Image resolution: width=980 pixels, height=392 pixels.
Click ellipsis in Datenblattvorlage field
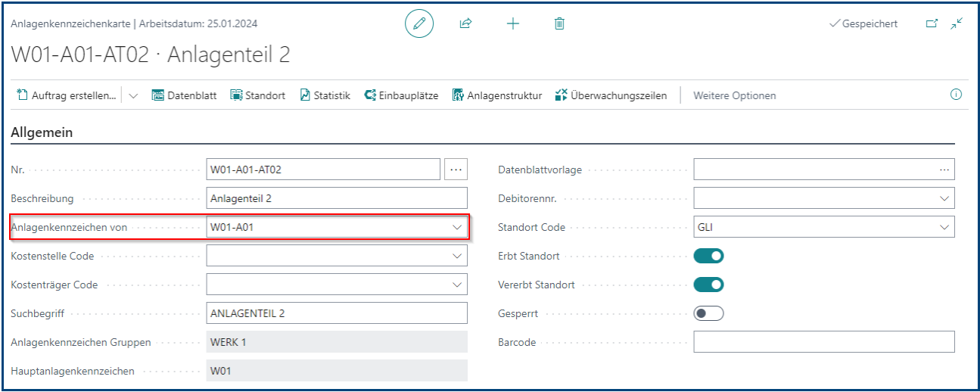pyautogui.click(x=944, y=170)
